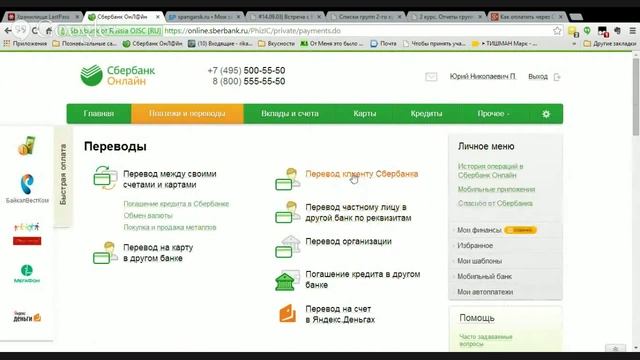Click Погашение кредита в другом банке link
Screen dimensions: 640x360
pyautogui.click(x=362, y=280)
